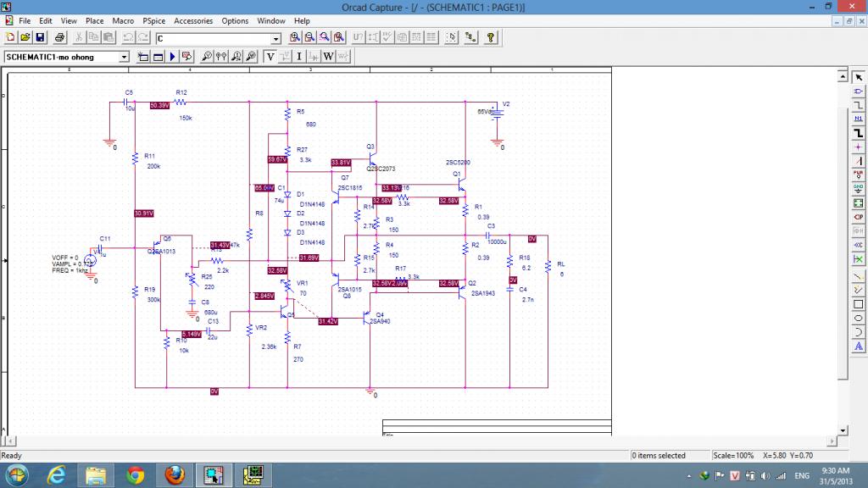This screenshot has height=488, width=868.
Task: Toggle bias voltage display (V button)
Action: [x=270, y=57]
